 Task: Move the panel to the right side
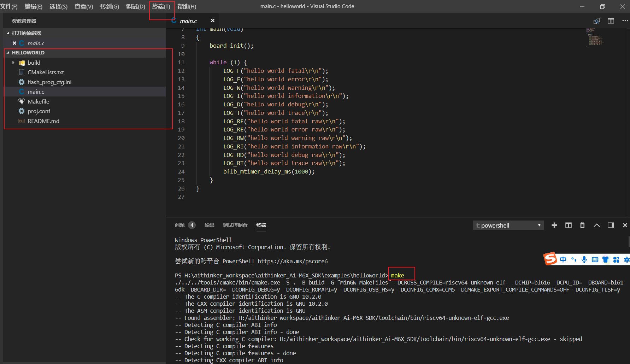click(611, 225)
